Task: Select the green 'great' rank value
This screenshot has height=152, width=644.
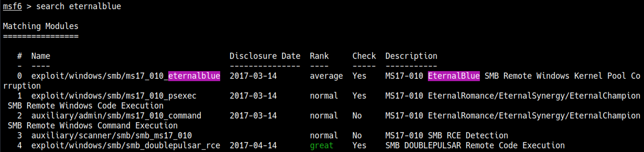Action: [x=321, y=146]
